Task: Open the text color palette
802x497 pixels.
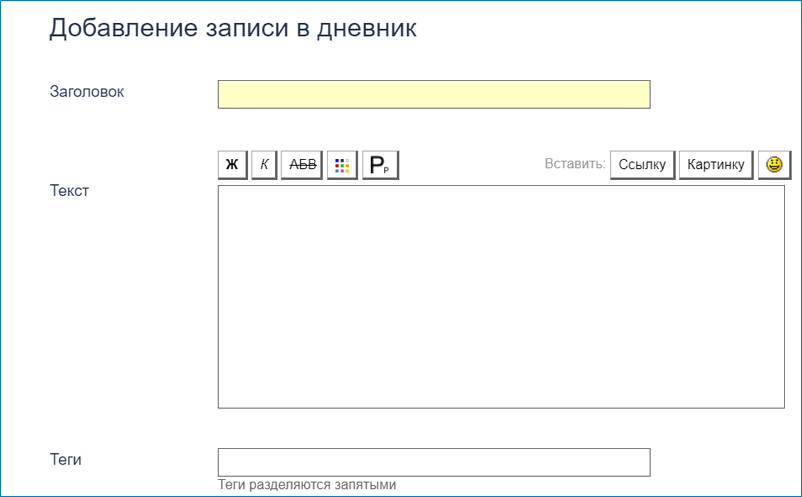Action: tap(342, 165)
